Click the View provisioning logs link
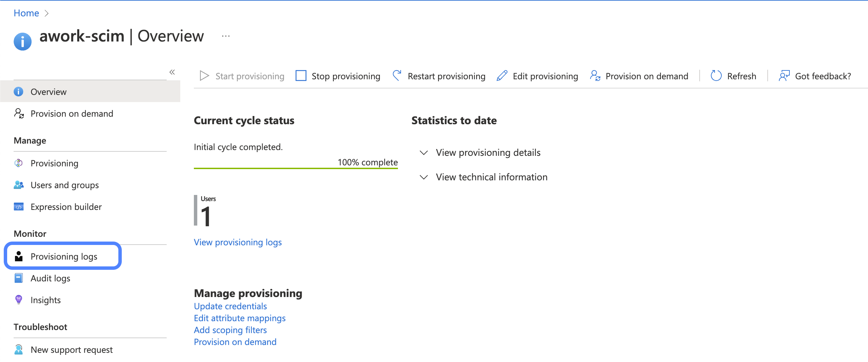The height and width of the screenshot is (362, 868). (x=238, y=242)
